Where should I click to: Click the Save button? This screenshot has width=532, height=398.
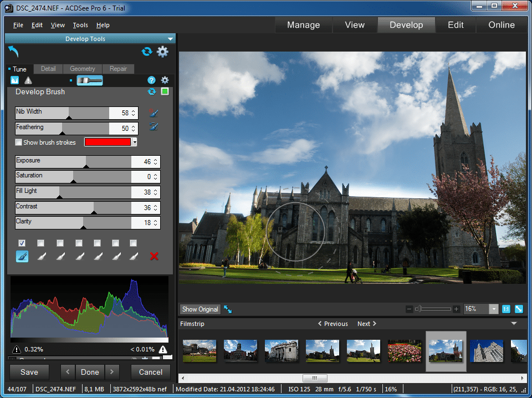pos(29,372)
